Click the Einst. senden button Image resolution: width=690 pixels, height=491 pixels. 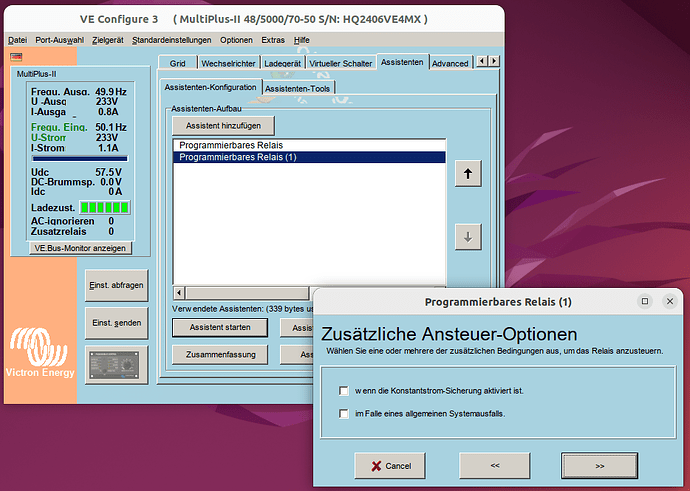pos(116,323)
